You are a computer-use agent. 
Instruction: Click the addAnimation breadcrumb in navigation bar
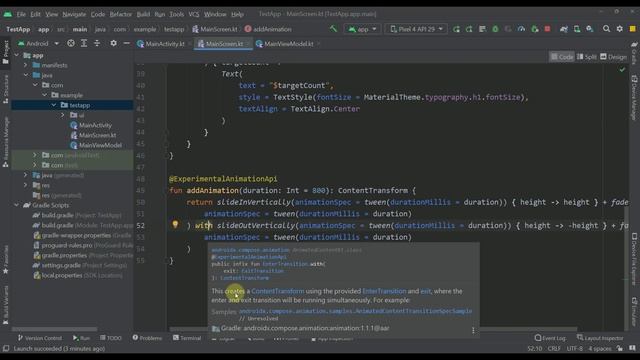[x=268, y=29]
